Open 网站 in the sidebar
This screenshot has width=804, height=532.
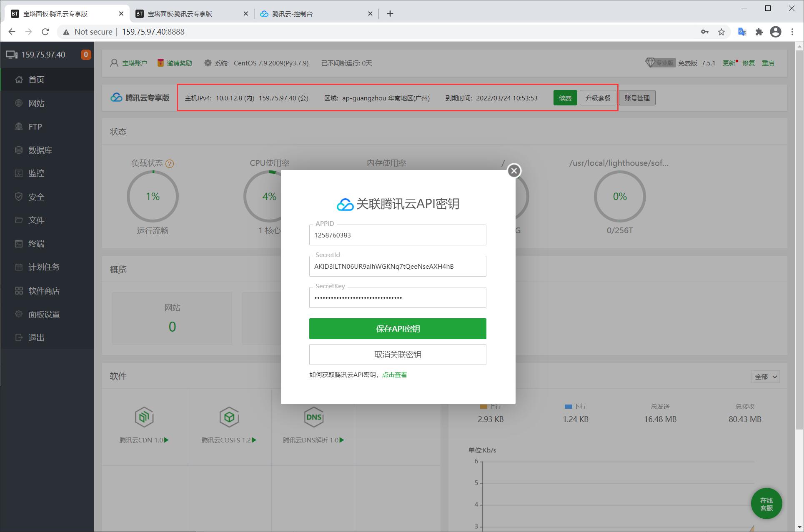(x=47, y=103)
